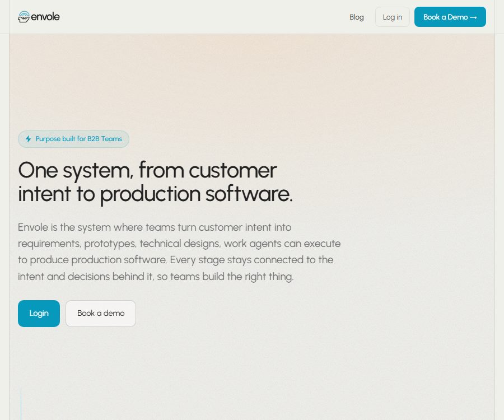This screenshot has width=504, height=420.
Task: Click the paragraph starting Envole is the system
Action: coord(179,251)
